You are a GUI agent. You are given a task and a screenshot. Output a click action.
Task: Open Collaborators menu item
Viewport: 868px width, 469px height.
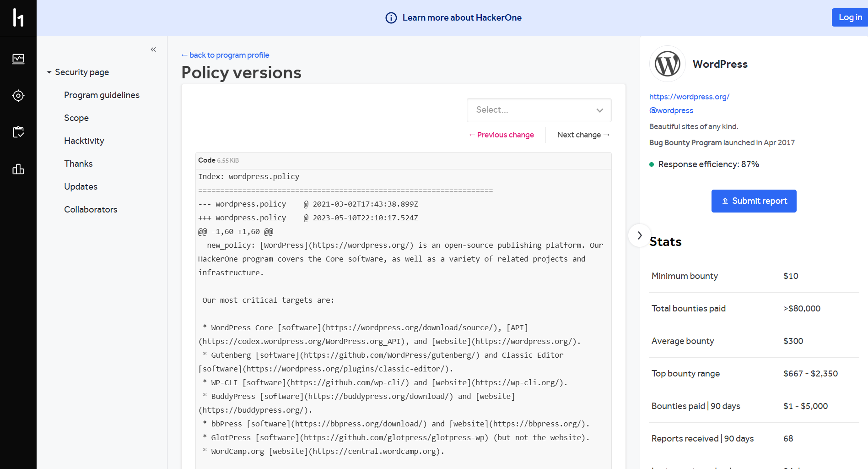[x=91, y=210]
